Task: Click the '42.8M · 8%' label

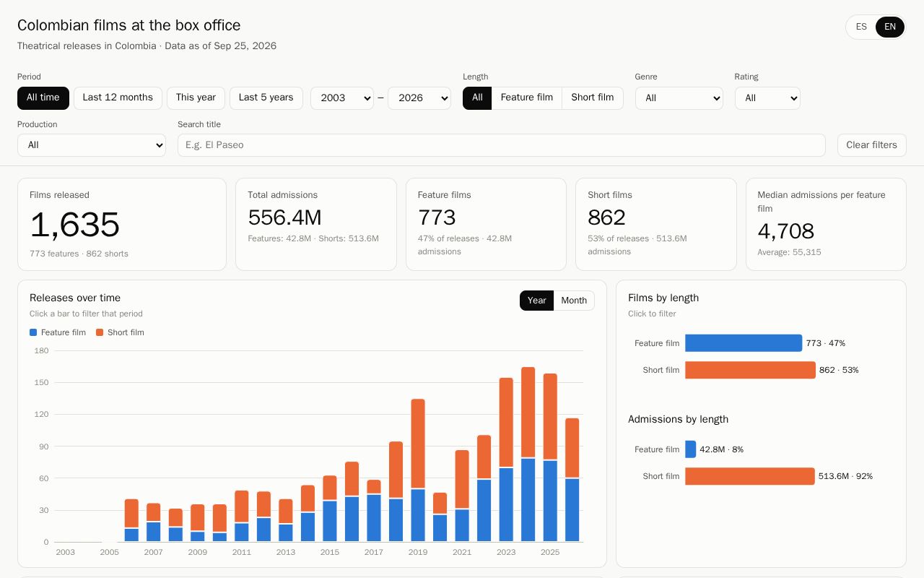Action: 721,449
